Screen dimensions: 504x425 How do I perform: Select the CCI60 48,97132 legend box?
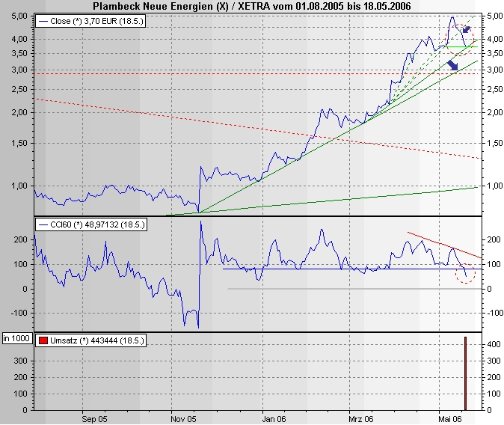coord(91,224)
